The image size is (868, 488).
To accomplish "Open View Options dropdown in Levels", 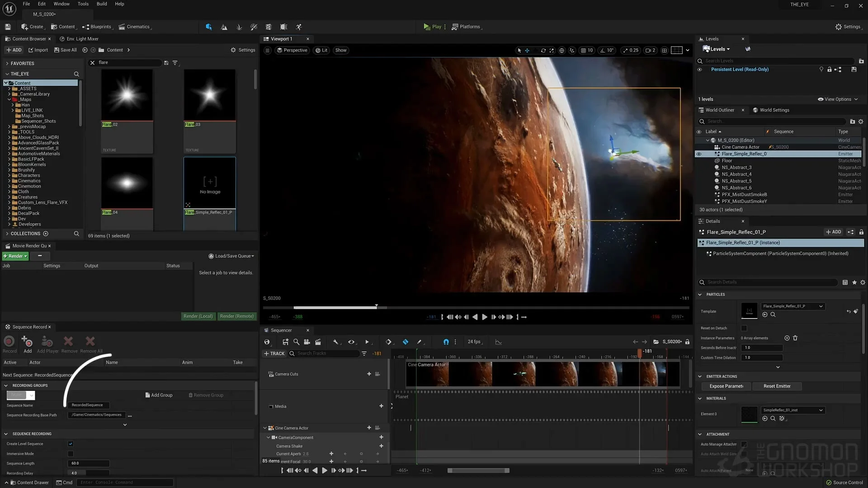I will pyautogui.click(x=838, y=99).
